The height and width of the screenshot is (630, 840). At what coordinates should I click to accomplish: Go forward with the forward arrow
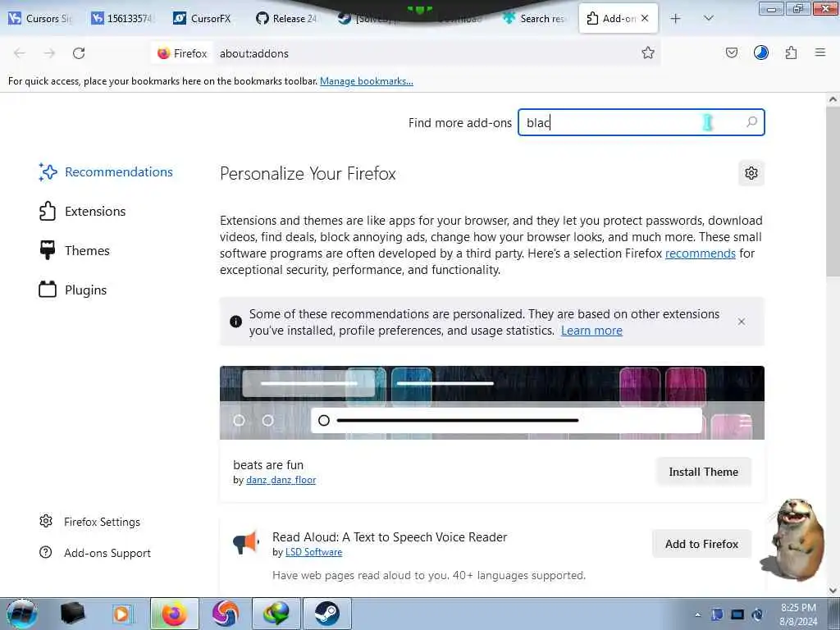[49, 53]
